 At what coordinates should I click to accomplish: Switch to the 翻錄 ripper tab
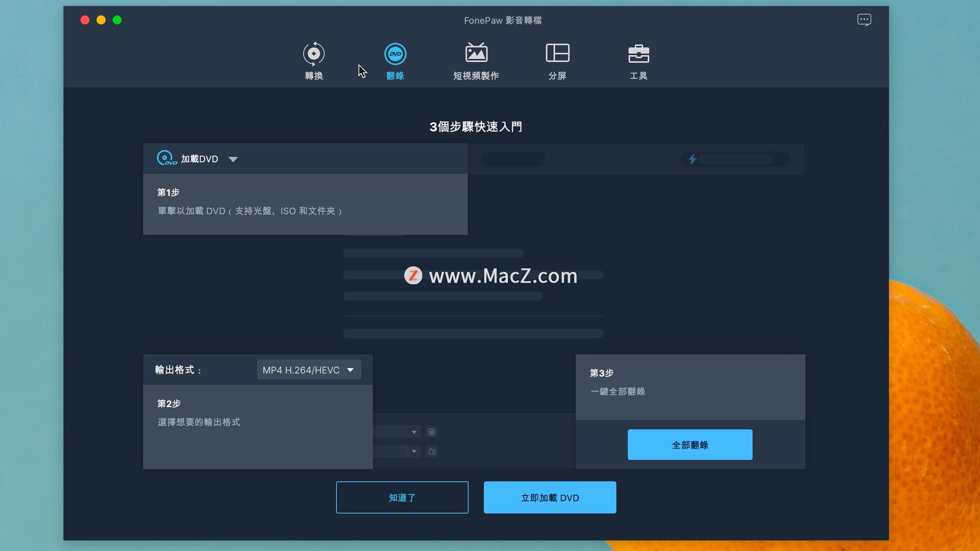[395, 61]
